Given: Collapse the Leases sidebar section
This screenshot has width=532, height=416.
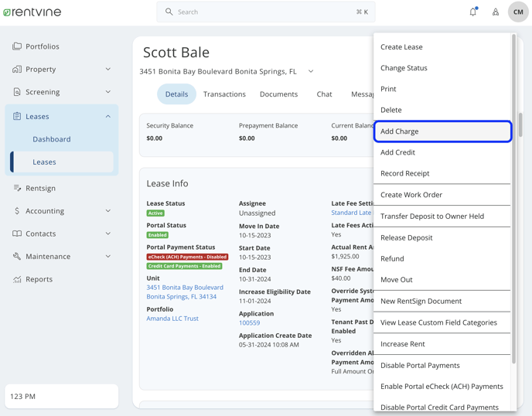Looking at the screenshot, I should click(x=107, y=117).
